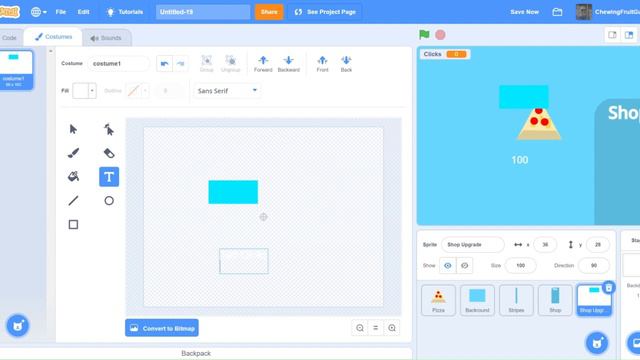The image size is (640, 360).
Task: Open the Fill color dropdown
Action: [92, 91]
